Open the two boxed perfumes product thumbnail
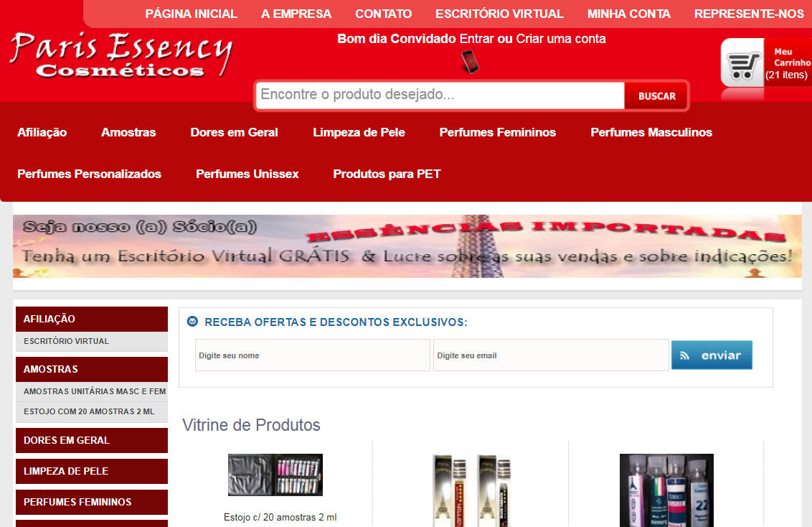 coord(471,490)
